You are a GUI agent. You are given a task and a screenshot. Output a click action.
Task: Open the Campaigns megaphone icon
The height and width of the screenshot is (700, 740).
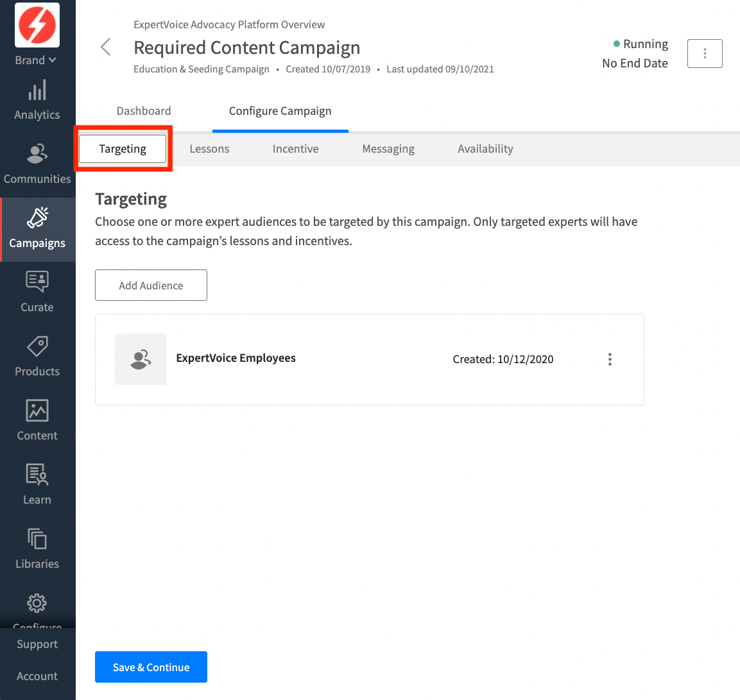tap(37, 218)
